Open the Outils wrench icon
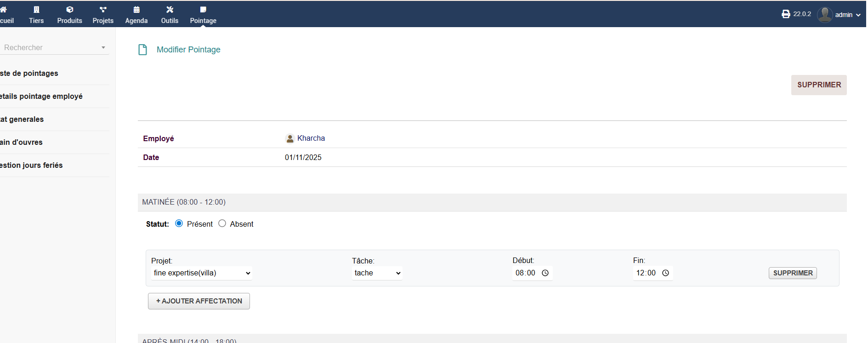The width and height of the screenshot is (868, 343). [170, 10]
